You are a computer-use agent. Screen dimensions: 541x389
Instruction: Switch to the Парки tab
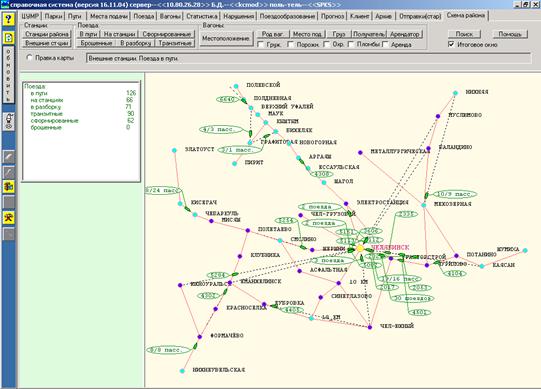click(x=53, y=16)
